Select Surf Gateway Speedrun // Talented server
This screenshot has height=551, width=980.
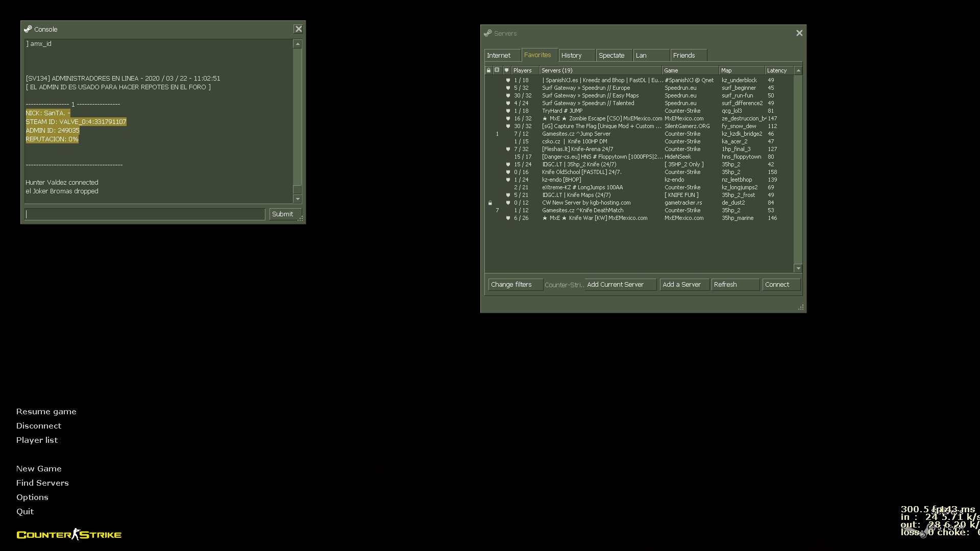coord(639,103)
